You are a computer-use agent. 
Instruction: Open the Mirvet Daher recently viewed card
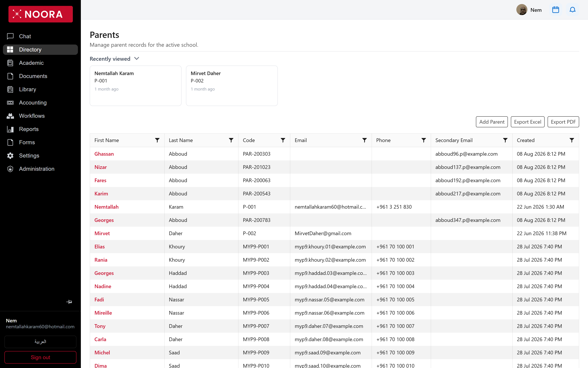pos(232,86)
